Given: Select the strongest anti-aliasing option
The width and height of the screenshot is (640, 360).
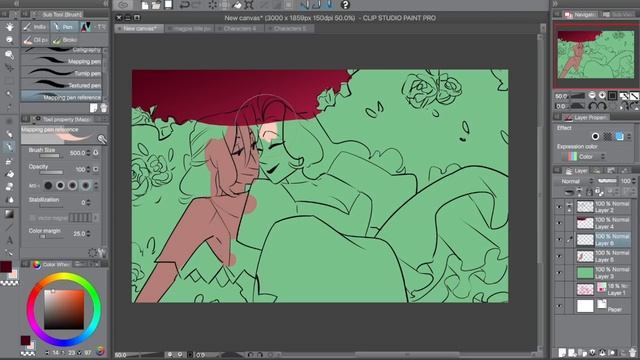Looking at the screenshot, I should 85,186.
